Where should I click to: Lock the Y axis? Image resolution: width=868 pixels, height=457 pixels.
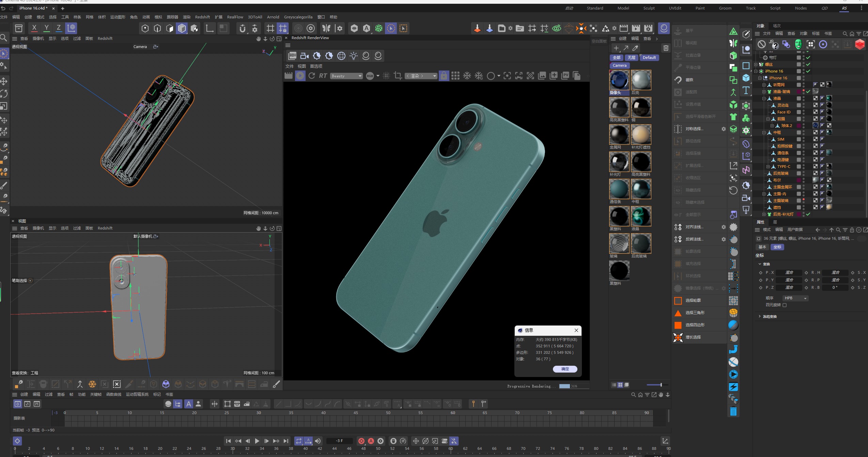(47, 28)
